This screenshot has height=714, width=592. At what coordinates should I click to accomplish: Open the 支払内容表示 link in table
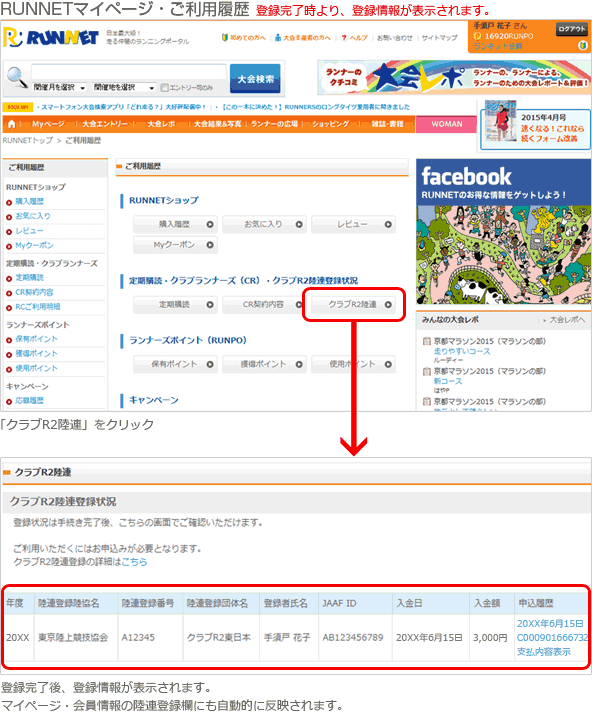[x=544, y=652]
